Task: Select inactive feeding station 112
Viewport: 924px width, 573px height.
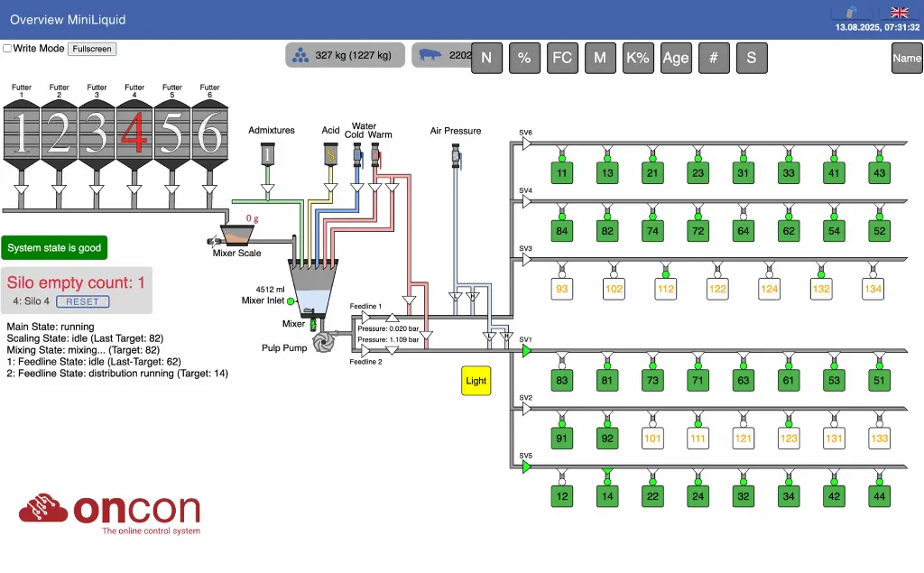Action: [666, 289]
